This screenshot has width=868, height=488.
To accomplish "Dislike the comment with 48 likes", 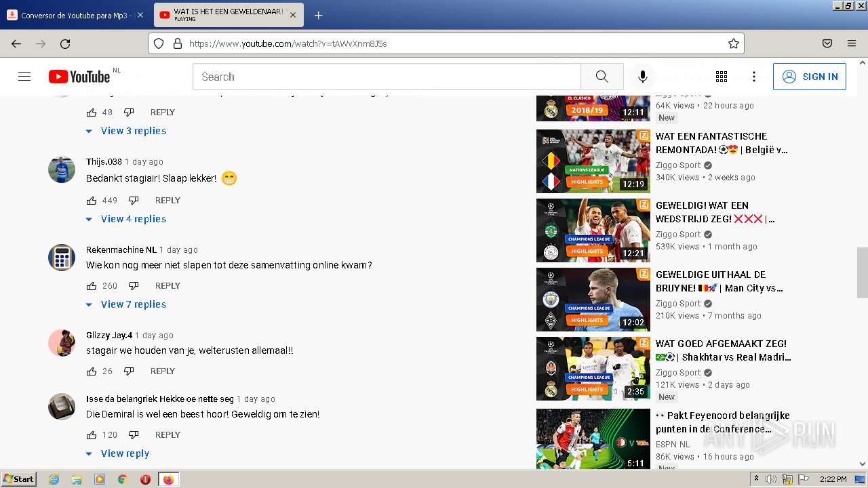I will (129, 113).
